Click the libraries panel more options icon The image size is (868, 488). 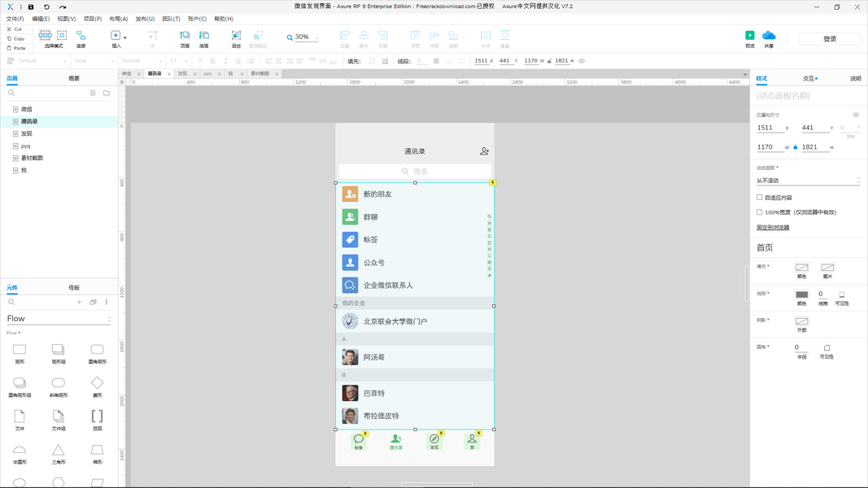(x=107, y=302)
